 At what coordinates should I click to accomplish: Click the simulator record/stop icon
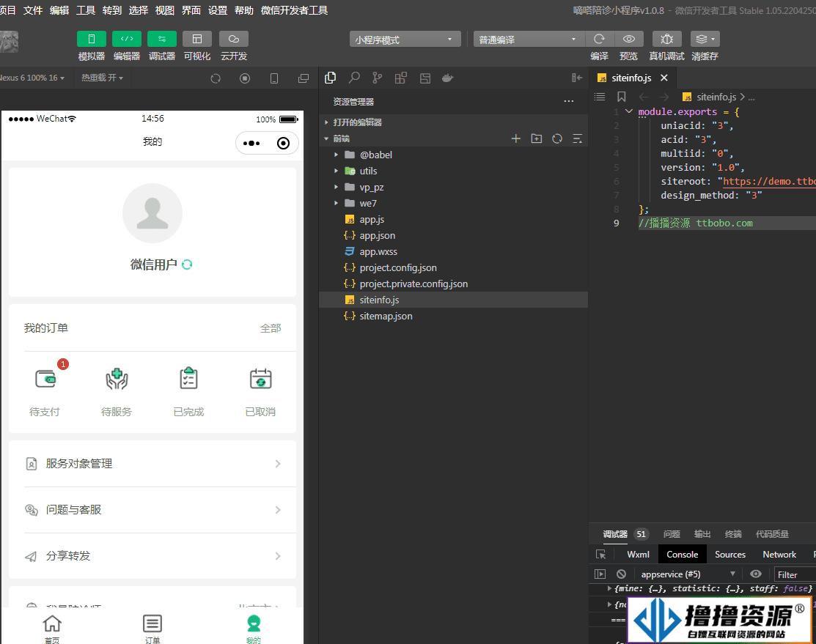(x=245, y=78)
